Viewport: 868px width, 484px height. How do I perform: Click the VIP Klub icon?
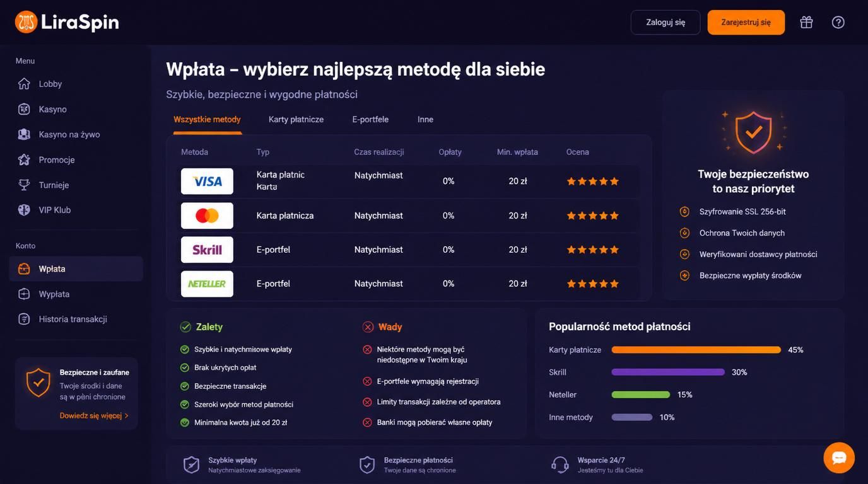tap(24, 210)
